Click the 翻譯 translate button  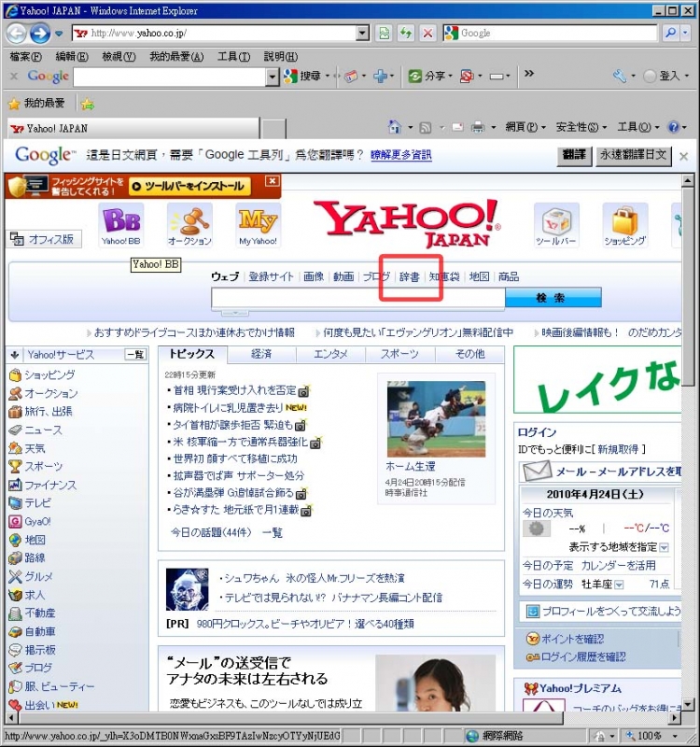[574, 156]
